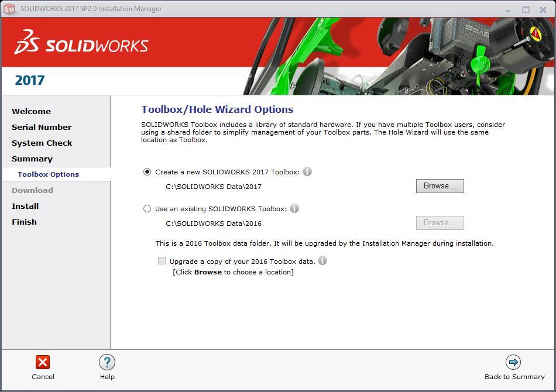Show info for Create new Toolbox option
The width and height of the screenshot is (556, 392).
(x=307, y=171)
